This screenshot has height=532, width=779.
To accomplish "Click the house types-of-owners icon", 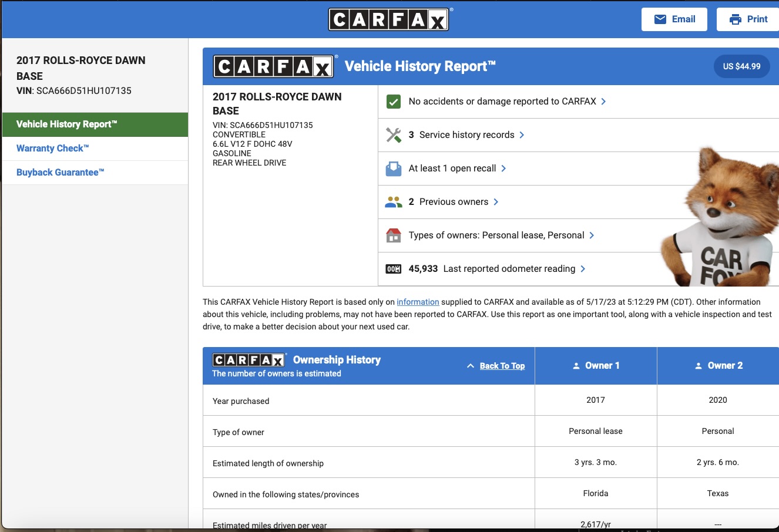I will (394, 235).
